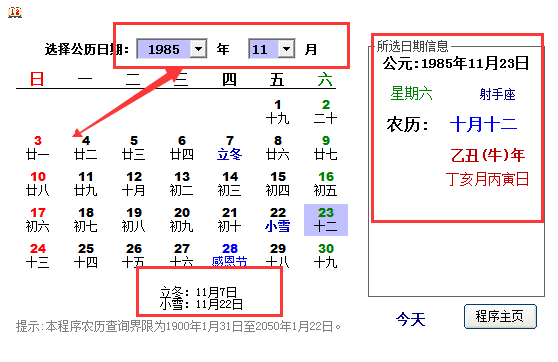Screen dimensions: 558x362
Task: Select November 6 (廿四)
Action: pos(181,148)
